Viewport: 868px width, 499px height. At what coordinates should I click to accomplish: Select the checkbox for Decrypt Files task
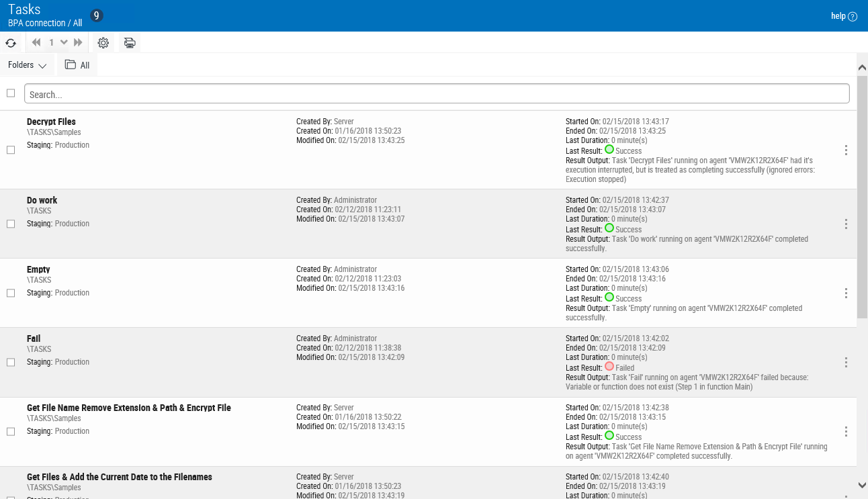click(x=11, y=150)
